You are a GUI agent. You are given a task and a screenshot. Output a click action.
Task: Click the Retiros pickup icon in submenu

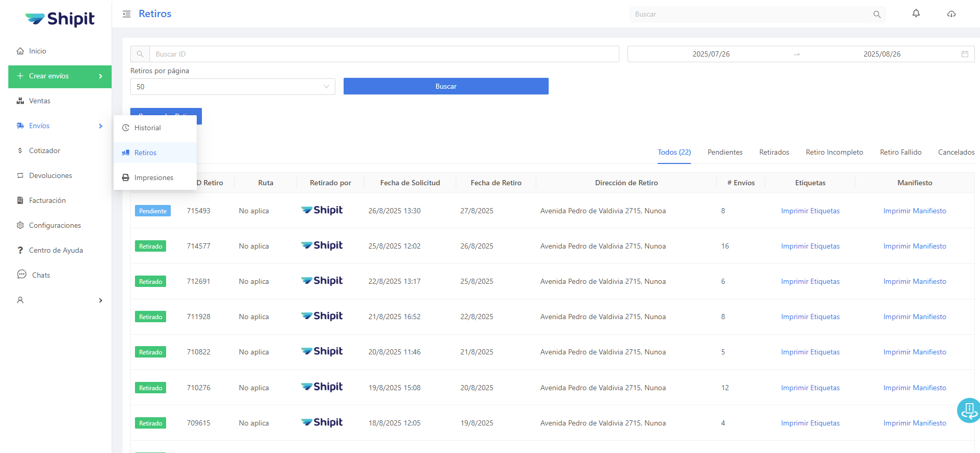point(126,153)
